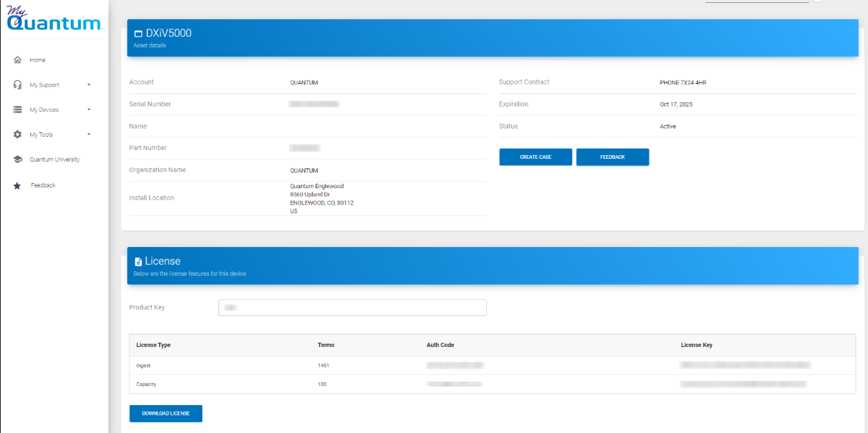
Task: Click the MyQuantum logo
Action: tap(54, 20)
